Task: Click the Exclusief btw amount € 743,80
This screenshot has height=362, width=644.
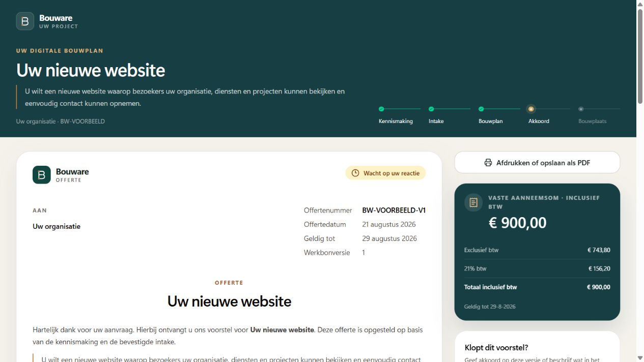Action: tap(599, 250)
